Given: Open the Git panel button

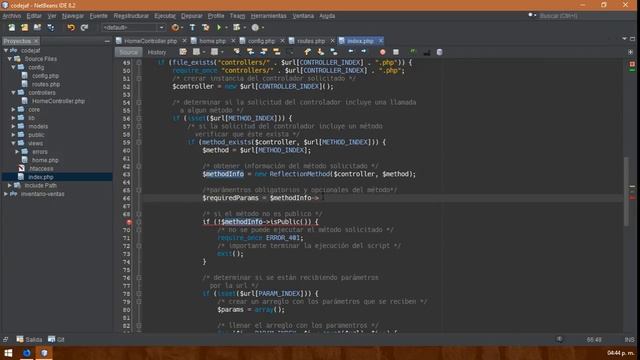Looking at the screenshot, I should coord(56,340).
